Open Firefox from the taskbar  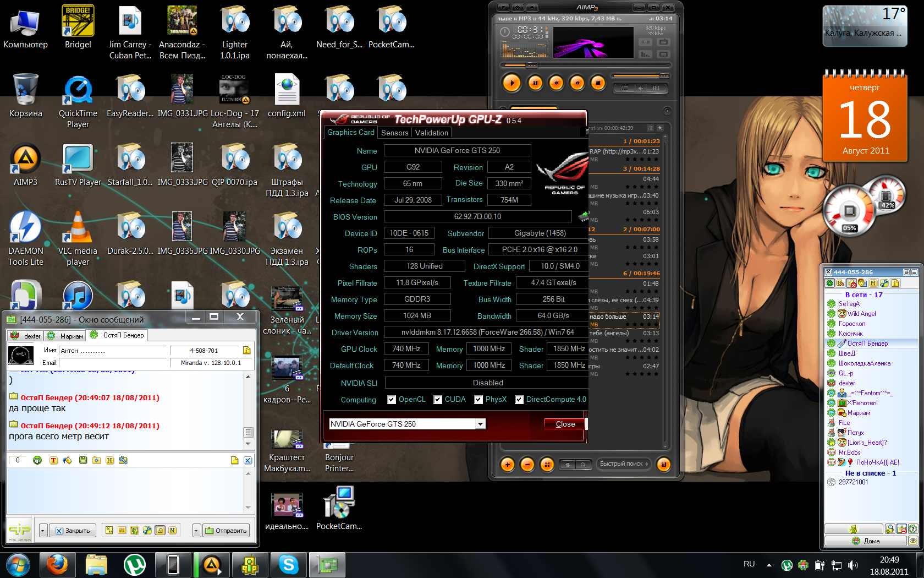click(57, 565)
